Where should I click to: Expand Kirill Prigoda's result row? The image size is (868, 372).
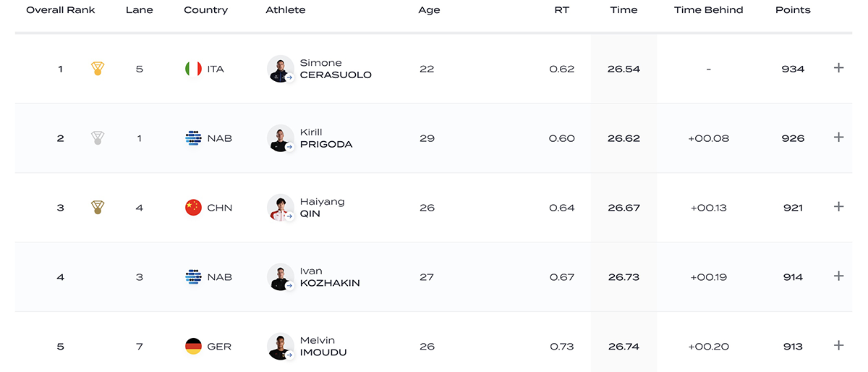[x=839, y=138]
